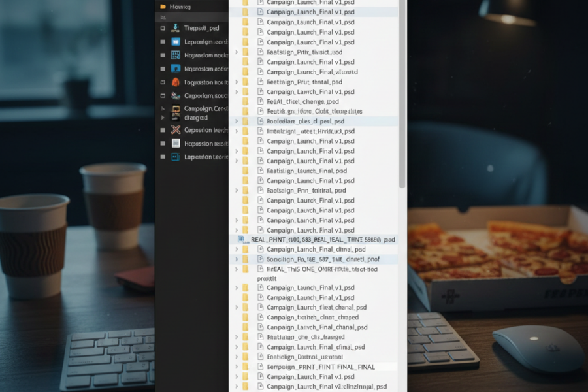Click the grid icon beside Noprostom nocie
The height and width of the screenshot is (392, 588).
(x=176, y=55)
